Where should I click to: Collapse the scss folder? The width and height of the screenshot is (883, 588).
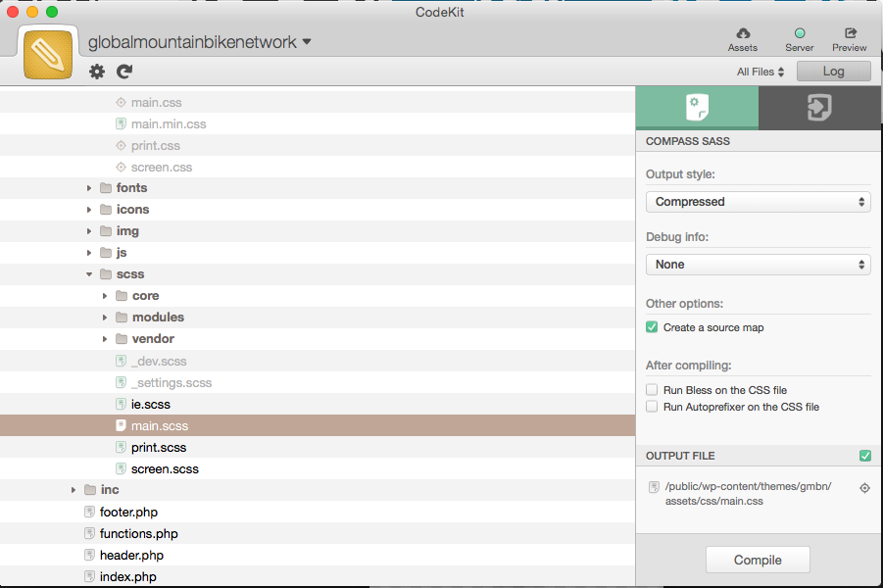pos(89,274)
